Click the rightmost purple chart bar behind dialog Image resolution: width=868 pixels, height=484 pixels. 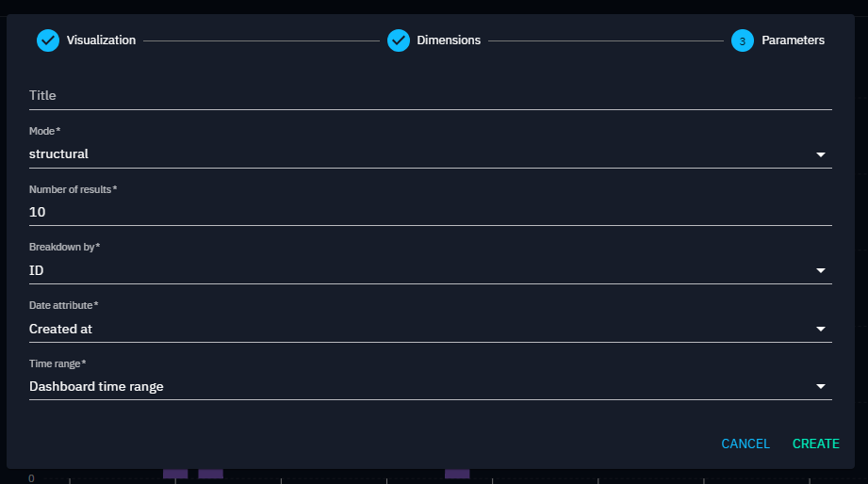pos(457,474)
